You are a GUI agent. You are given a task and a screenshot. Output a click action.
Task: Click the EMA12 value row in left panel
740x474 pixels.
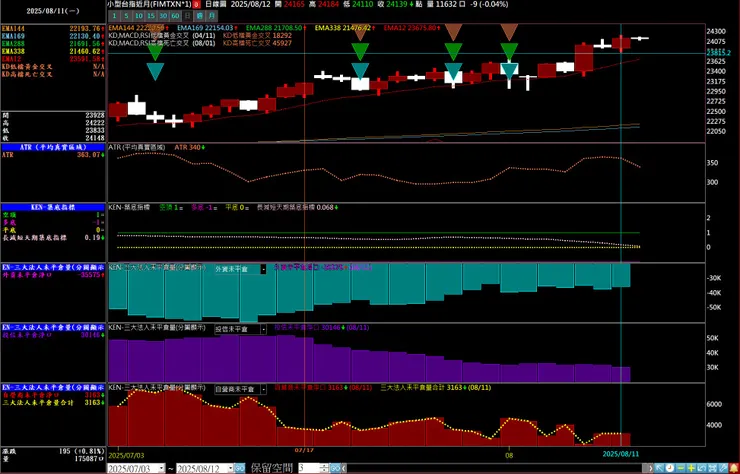tap(53, 59)
